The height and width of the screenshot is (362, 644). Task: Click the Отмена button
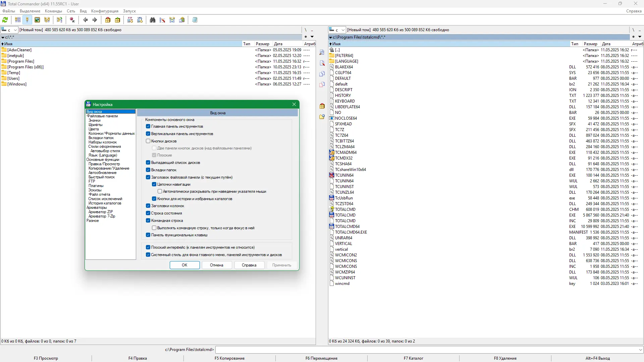pyautogui.click(x=216, y=265)
